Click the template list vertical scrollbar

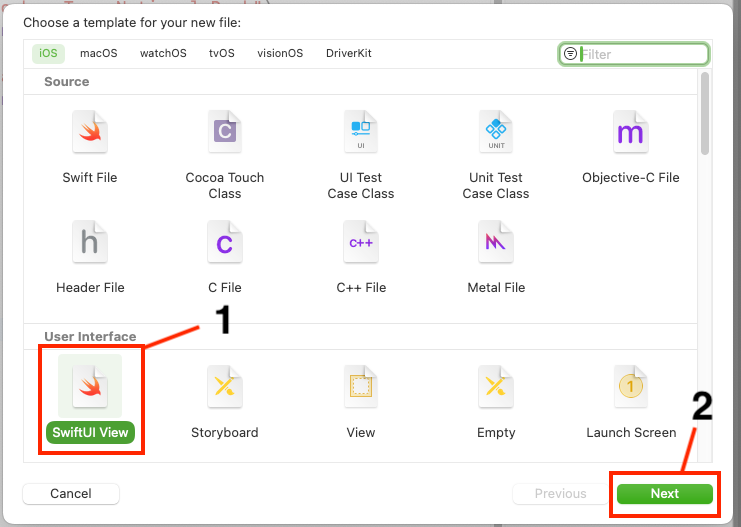coord(705,113)
